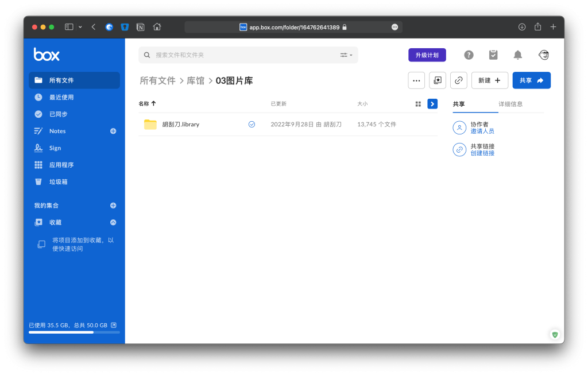
Task: Focus the 搜索文件和文件夹 search field
Action: [248, 55]
